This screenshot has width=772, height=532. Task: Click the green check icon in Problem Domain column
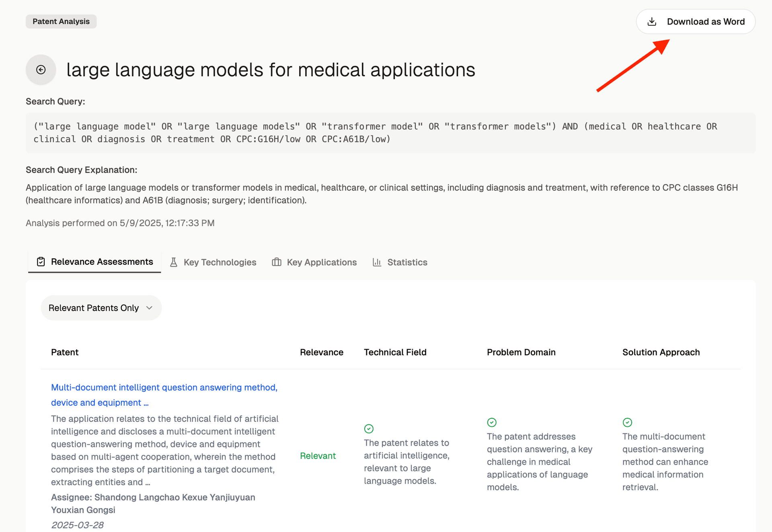pyautogui.click(x=492, y=422)
